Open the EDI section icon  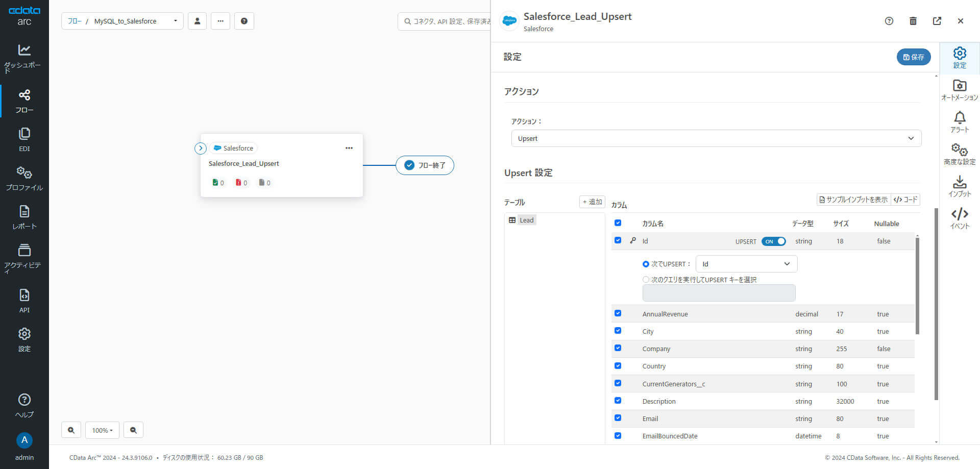pyautogui.click(x=24, y=134)
